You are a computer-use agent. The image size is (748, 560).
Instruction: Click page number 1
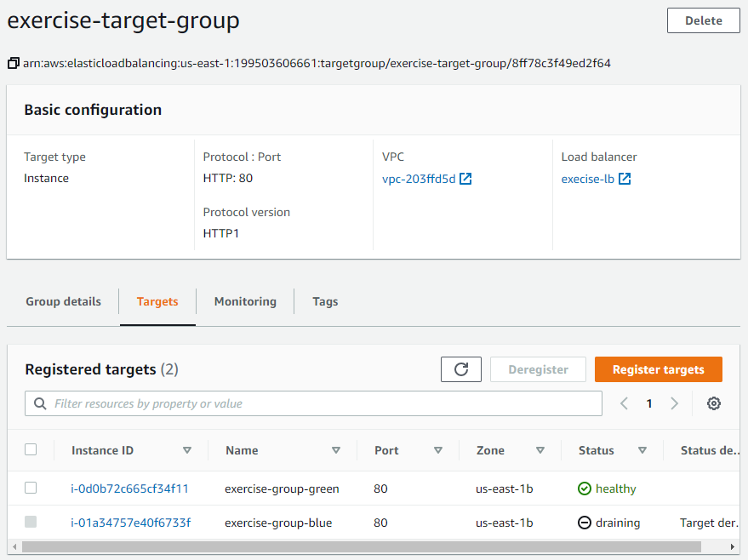(x=648, y=403)
